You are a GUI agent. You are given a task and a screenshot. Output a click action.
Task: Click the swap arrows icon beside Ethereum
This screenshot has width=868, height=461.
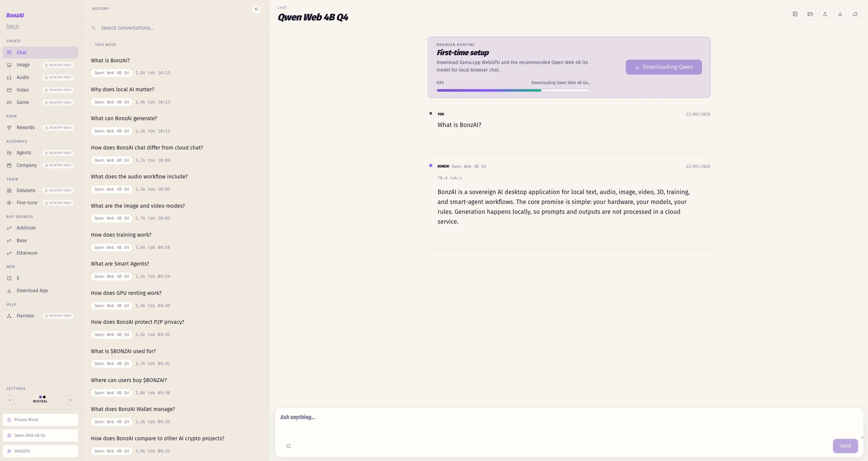[9, 253]
